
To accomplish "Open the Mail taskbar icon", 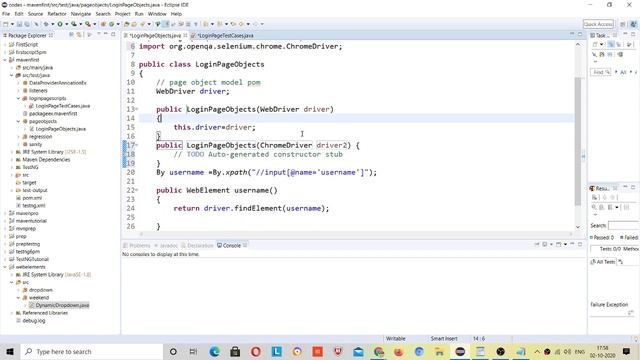I will click(x=358, y=351).
